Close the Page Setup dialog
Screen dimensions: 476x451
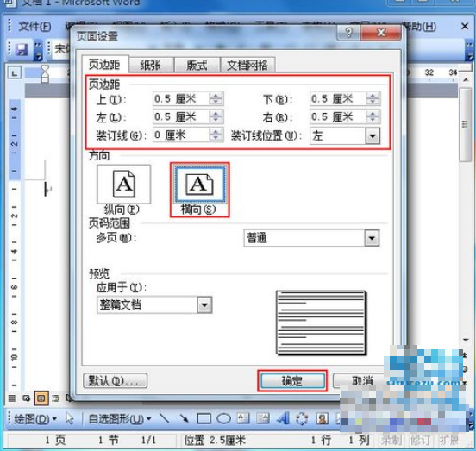click(381, 32)
